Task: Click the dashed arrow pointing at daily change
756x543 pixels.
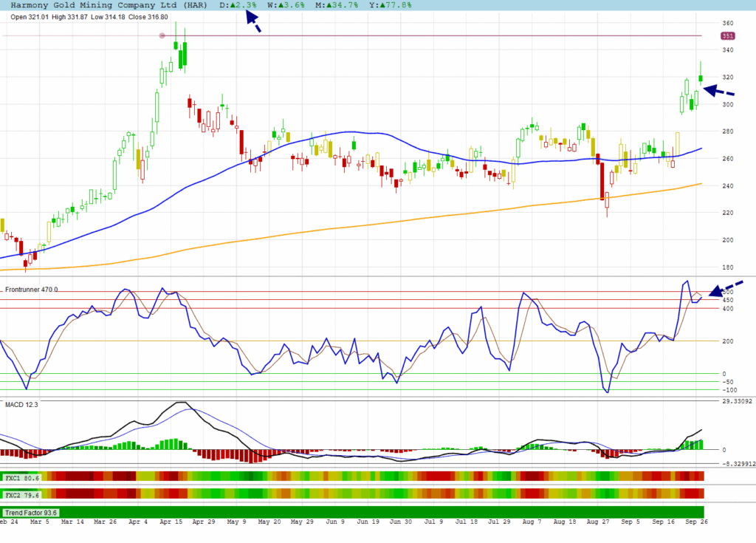Action: [x=252, y=24]
